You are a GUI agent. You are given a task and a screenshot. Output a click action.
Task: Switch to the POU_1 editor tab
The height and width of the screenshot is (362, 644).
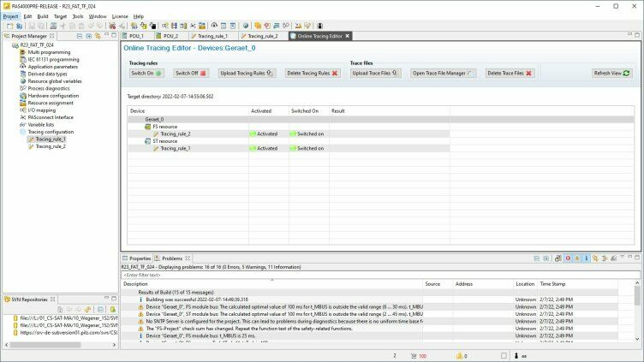click(x=137, y=36)
